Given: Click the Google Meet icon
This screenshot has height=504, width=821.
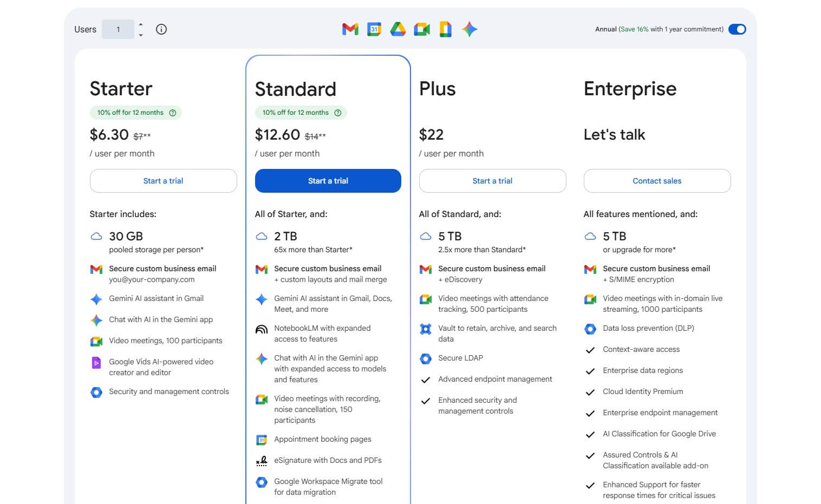Looking at the screenshot, I should tap(422, 29).
